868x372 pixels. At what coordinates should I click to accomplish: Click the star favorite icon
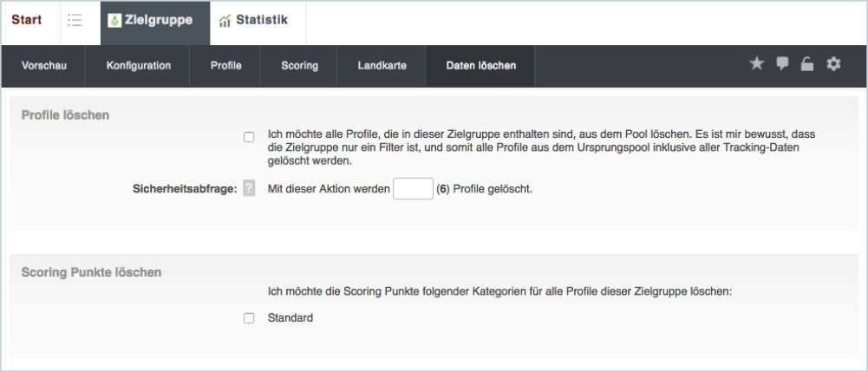756,64
